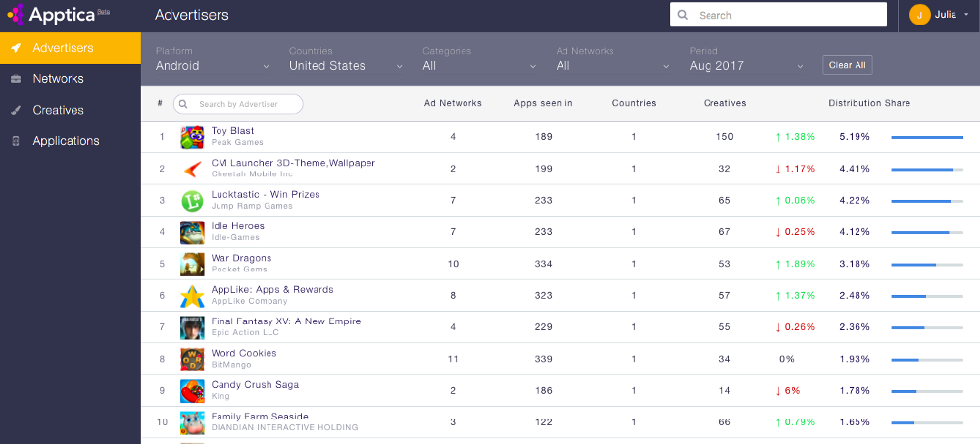The image size is (980, 444).
Task: Open the Word Cookies app icon
Action: [x=192, y=360]
